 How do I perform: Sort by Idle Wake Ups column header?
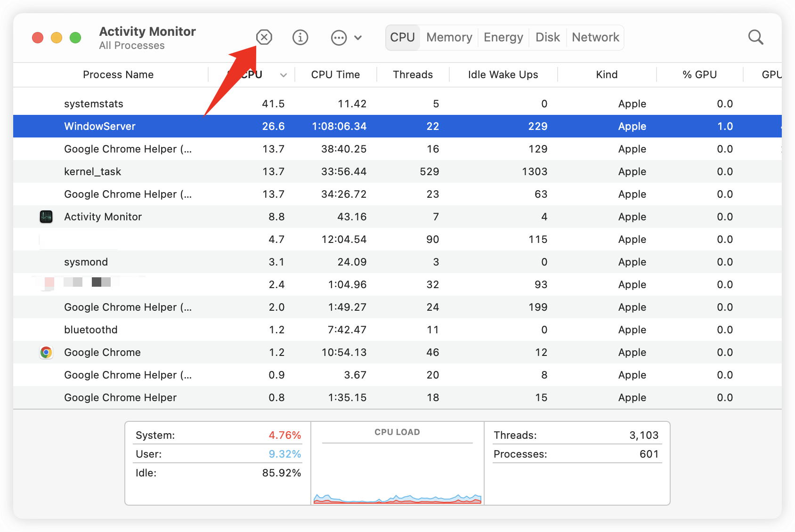[x=503, y=74]
